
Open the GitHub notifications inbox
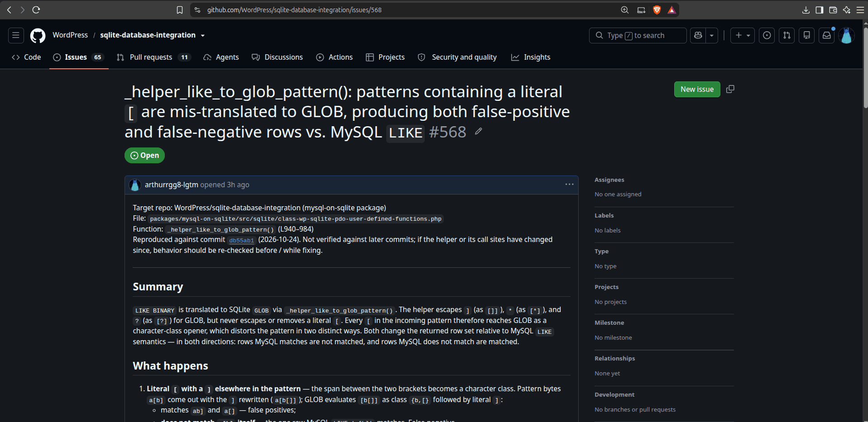click(x=827, y=35)
